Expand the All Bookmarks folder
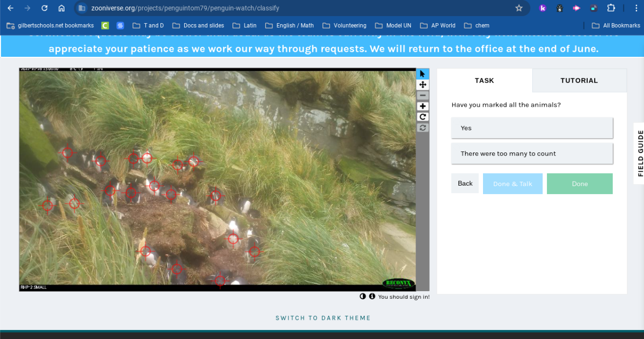 [616, 25]
